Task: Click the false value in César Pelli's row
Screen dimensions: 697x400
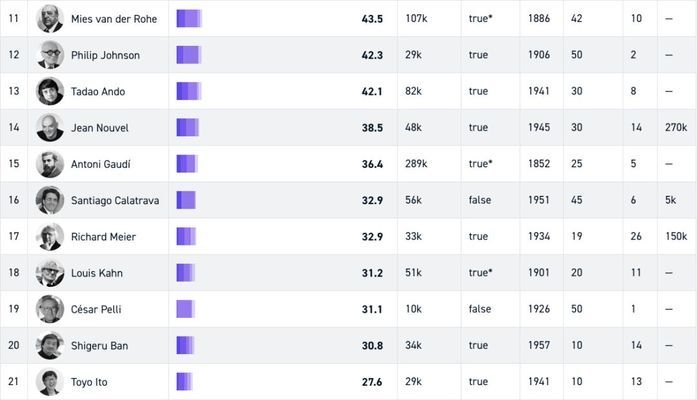Action: (480, 309)
